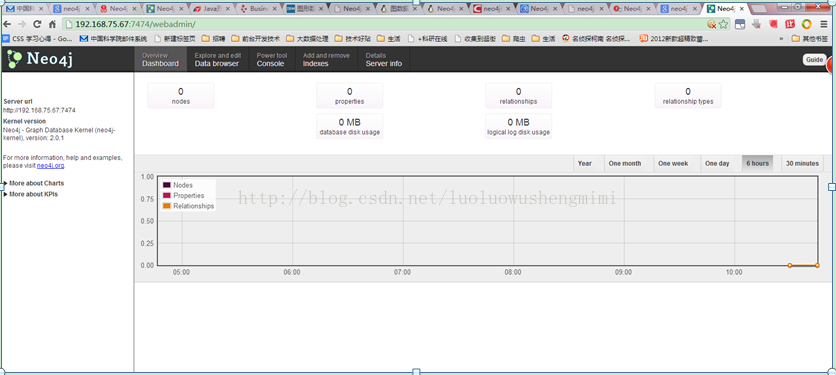This screenshot has width=836, height=375.
Task: Set chart range to 30 minutes
Action: pos(802,164)
